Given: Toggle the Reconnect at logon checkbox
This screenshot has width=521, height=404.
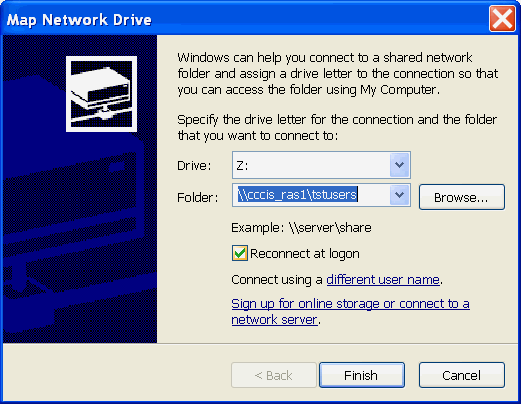Looking at the screenshot, I should click(240, 253).
